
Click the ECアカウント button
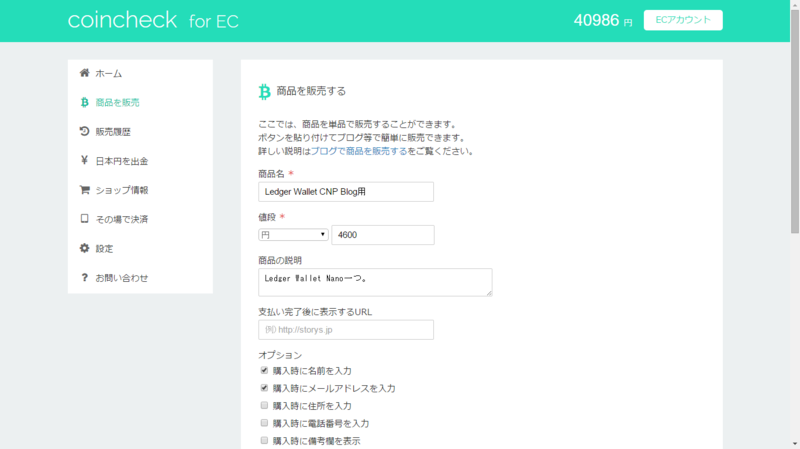click(683, 20)
